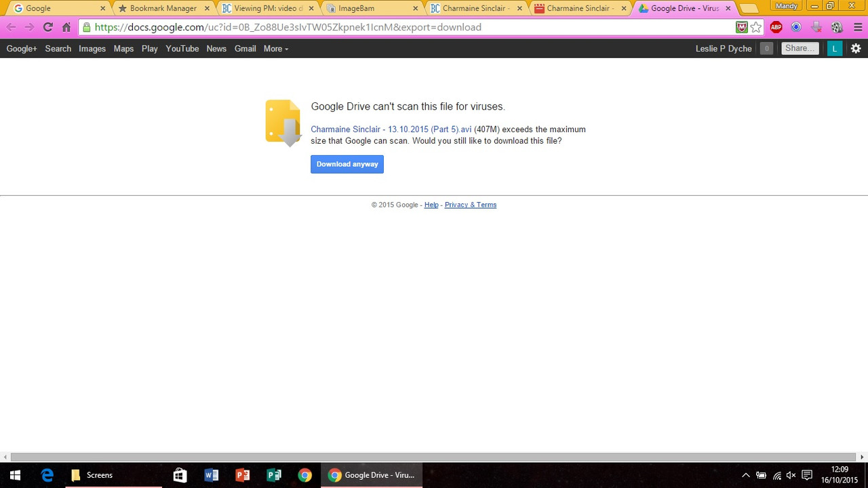Close the Google Drive - Virus tab
This screenshot has width=868, height=488.
coord(728,8)
